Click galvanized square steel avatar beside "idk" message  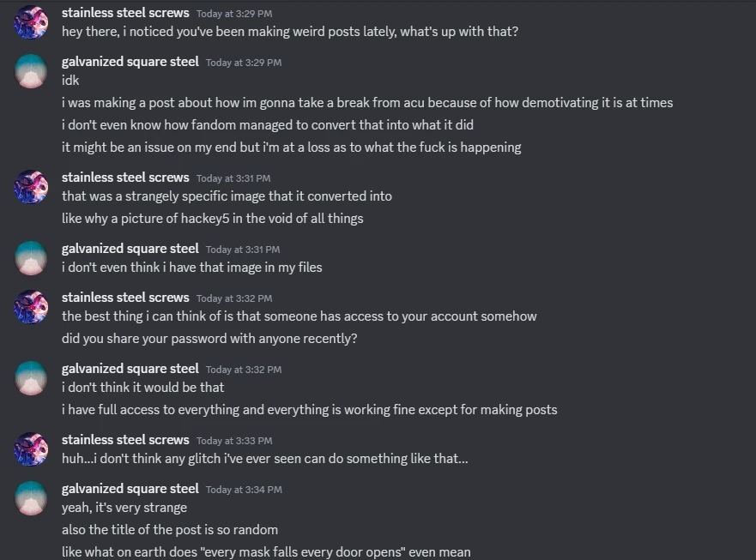click(31, 70)
